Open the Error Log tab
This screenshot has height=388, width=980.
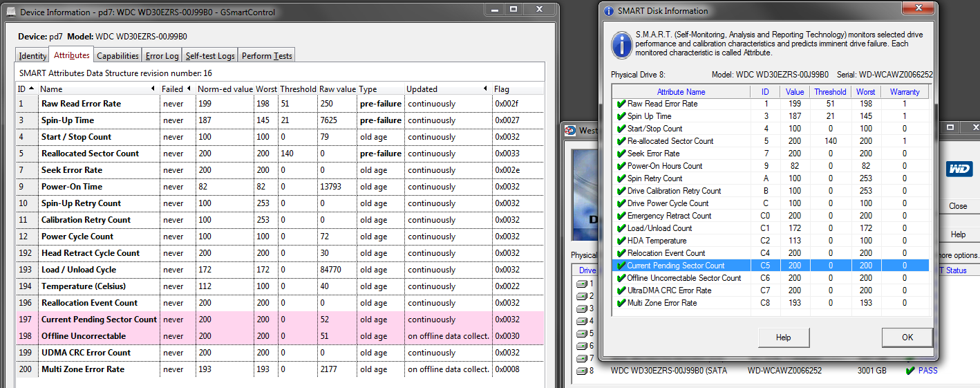(x=162, y=56)
